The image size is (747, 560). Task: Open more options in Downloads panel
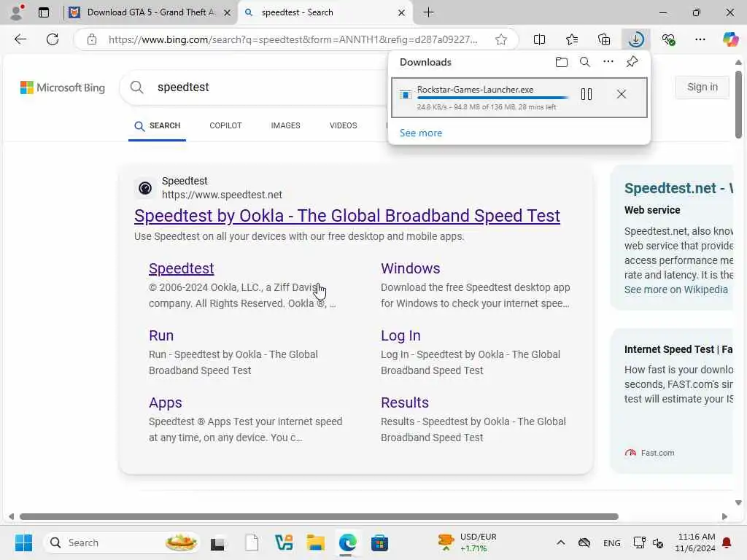point(608,61)
